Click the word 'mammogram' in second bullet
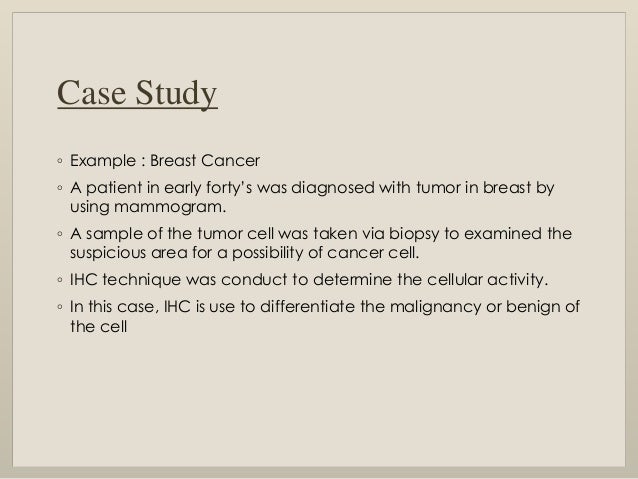Screen dimensions: 638x479 (x=168, y=208)
